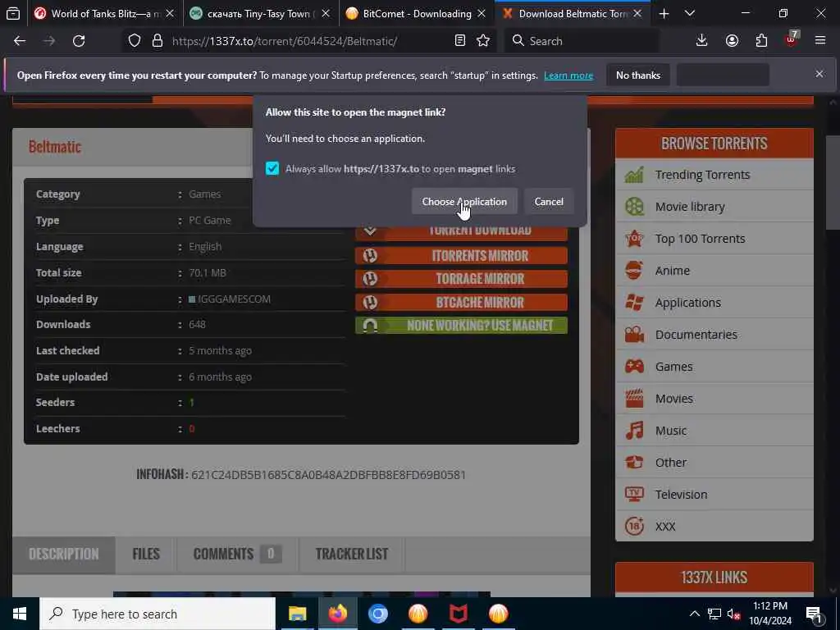Image resolution: width=840 pixels, height=630 pixels.
Task: Click the ITORRENTS MIRROR button
Action: [x=461, y=256]
